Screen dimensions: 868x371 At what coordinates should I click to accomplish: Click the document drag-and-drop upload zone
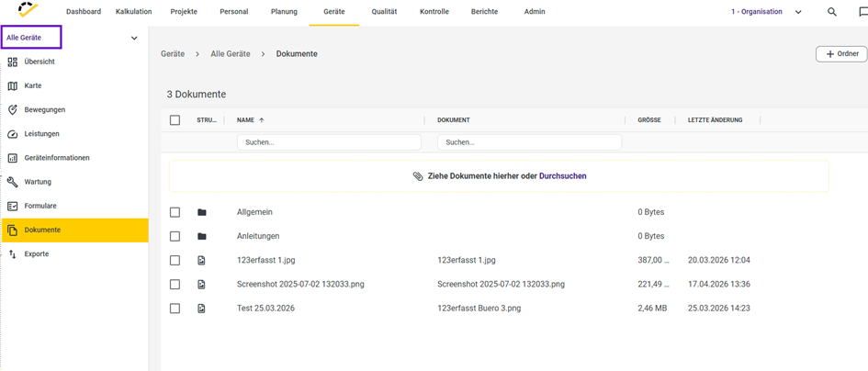(499, 176)
